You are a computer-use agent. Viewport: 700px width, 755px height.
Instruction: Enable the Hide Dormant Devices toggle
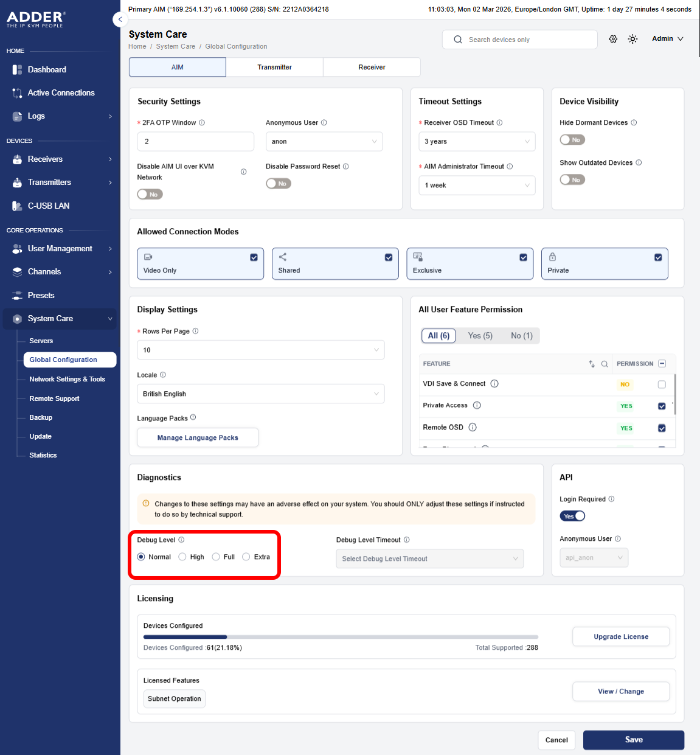click(x=572, y=140)
